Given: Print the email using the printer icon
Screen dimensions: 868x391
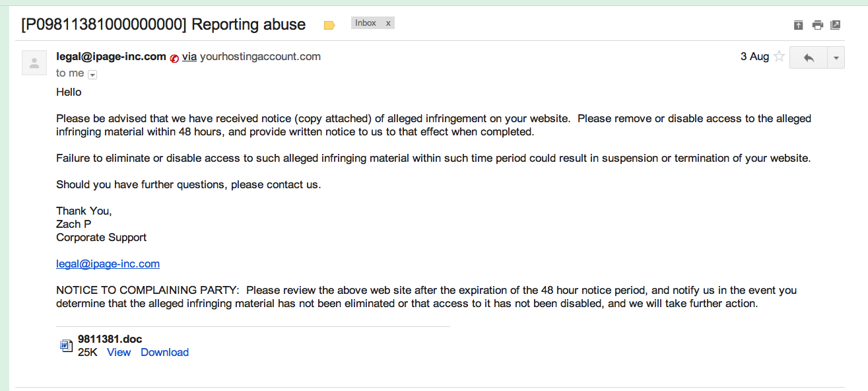Looking at the screenshot, I should (817, 25).
